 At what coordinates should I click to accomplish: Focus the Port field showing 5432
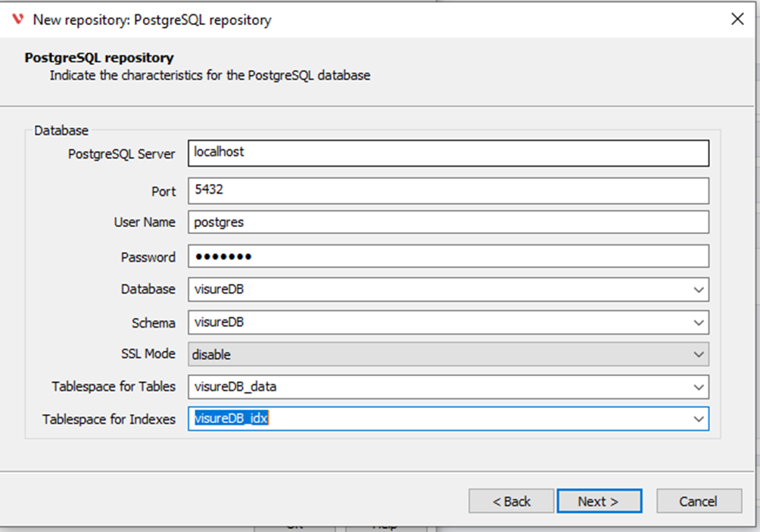pyautogui.click(x=447, y=191)
